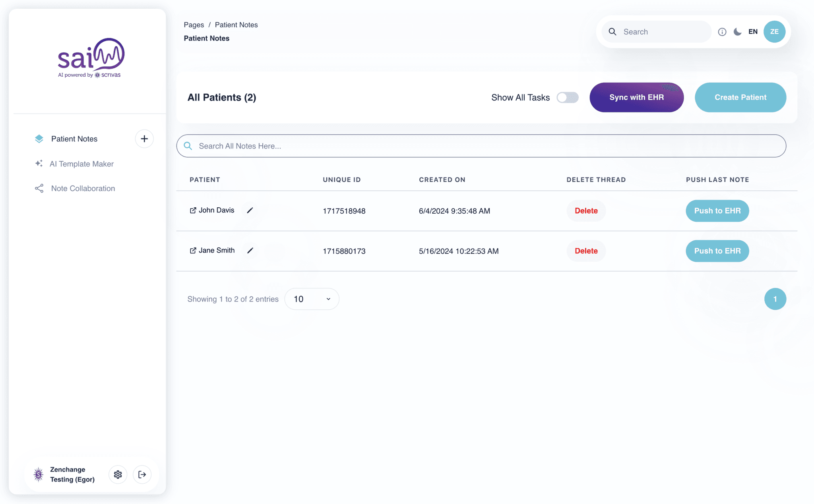Open the EN language selector

(x=753, y=31)
